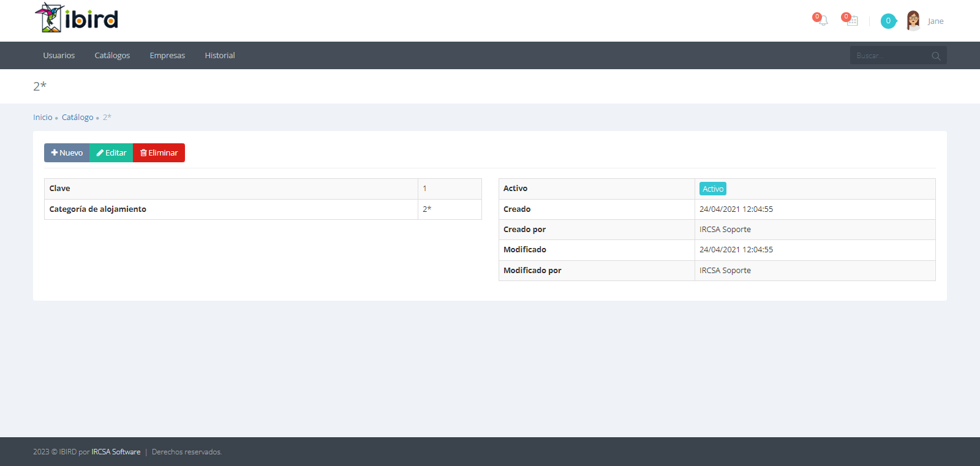Click the Clave label cell
The image size is (980, 466).
pos(231,189)
